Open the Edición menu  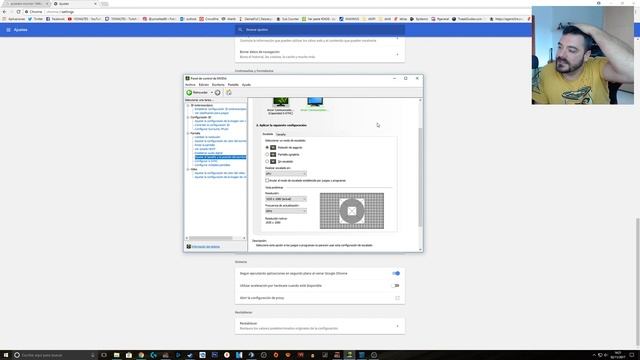pos(203,85)
